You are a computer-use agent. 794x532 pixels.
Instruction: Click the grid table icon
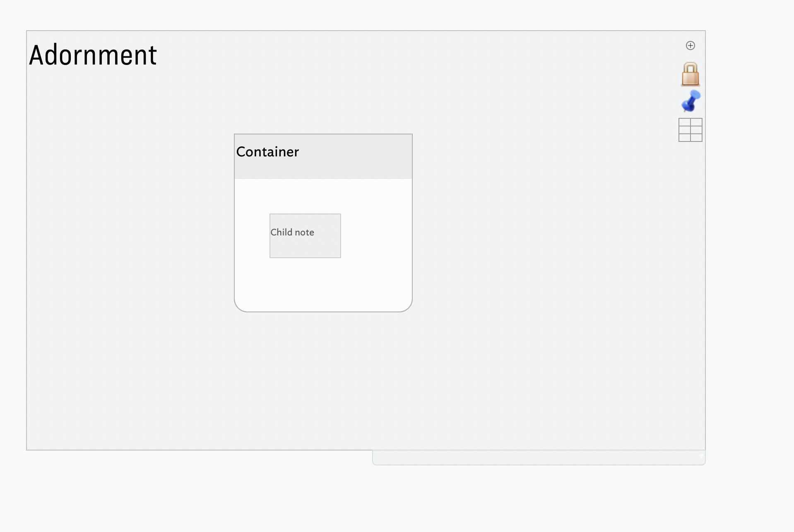[690, 130]
